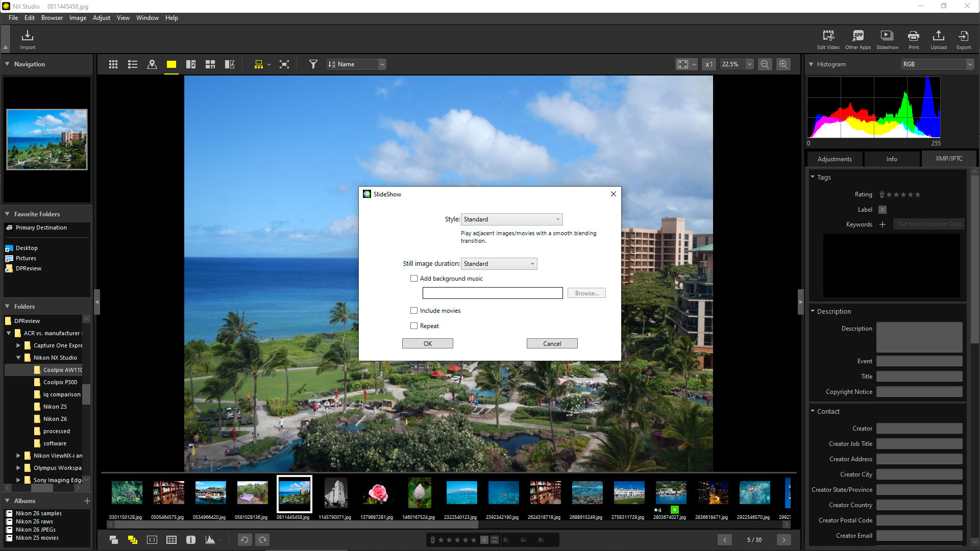Select thumbnail 2322540123.jpg
Screen dimensions: 980x551
[x=461, y=493]
